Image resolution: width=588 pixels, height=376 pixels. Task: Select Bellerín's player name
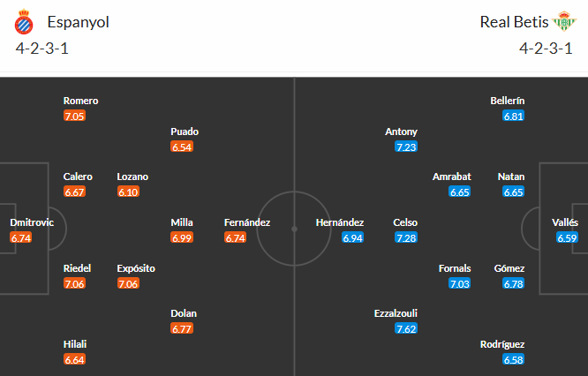tap(507, 101)
